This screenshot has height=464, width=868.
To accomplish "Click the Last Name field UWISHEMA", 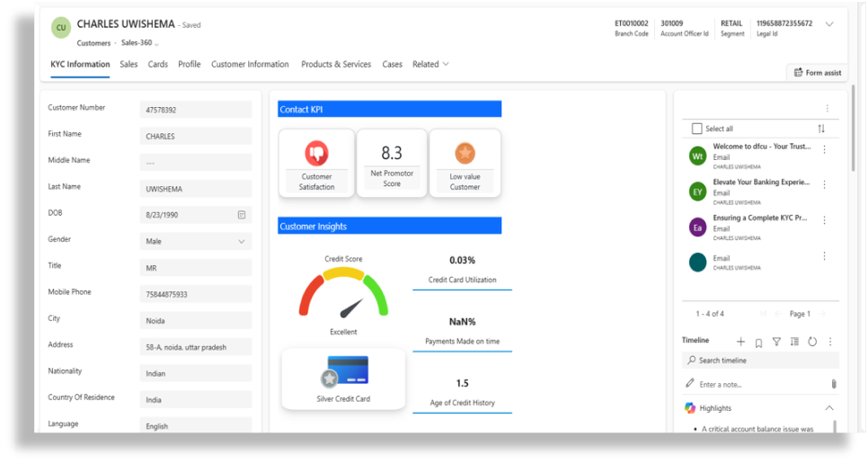I will [195, 189].
